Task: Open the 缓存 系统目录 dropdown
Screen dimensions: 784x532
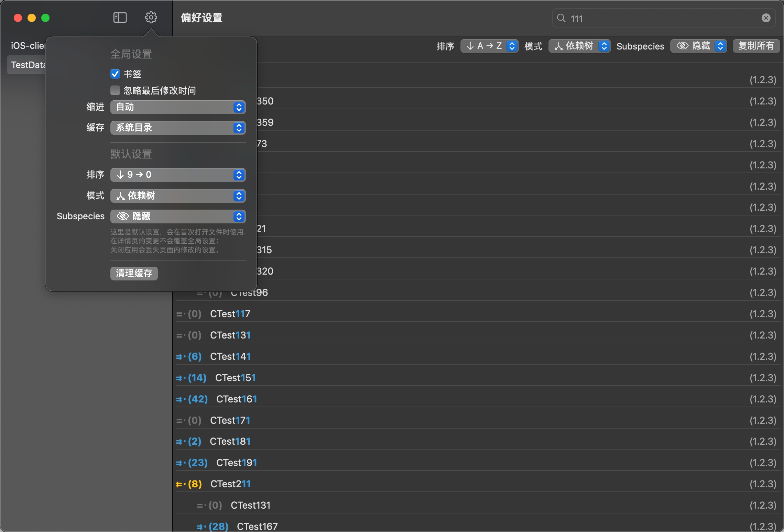Action: coord(178,128)
